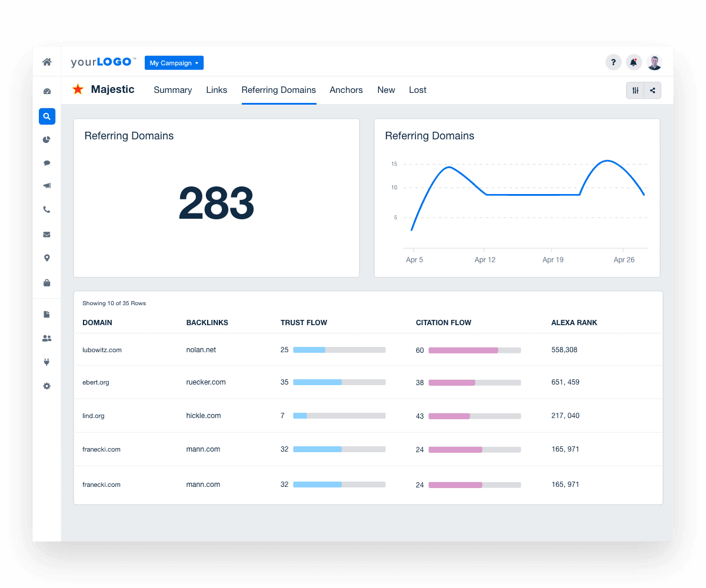Open the email envelope section
Image resolution: width=706 pixels, height=588 pixels.
[47, 234]
